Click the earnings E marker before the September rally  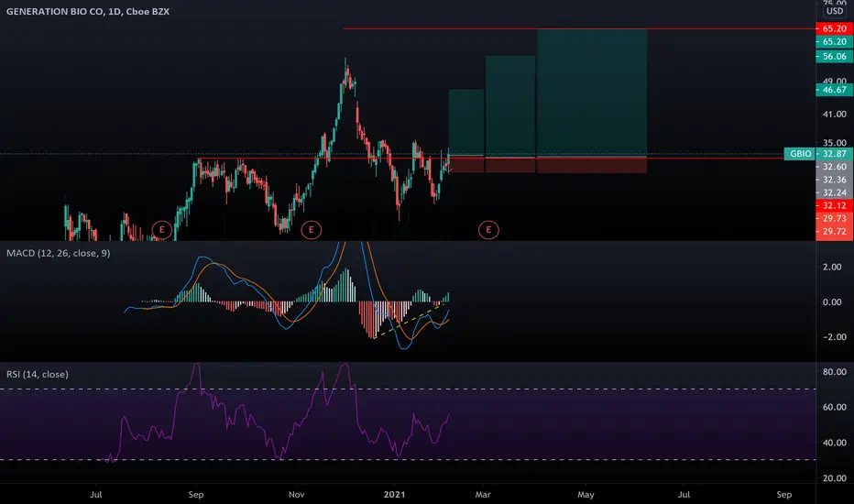click(x=162, y=230)
